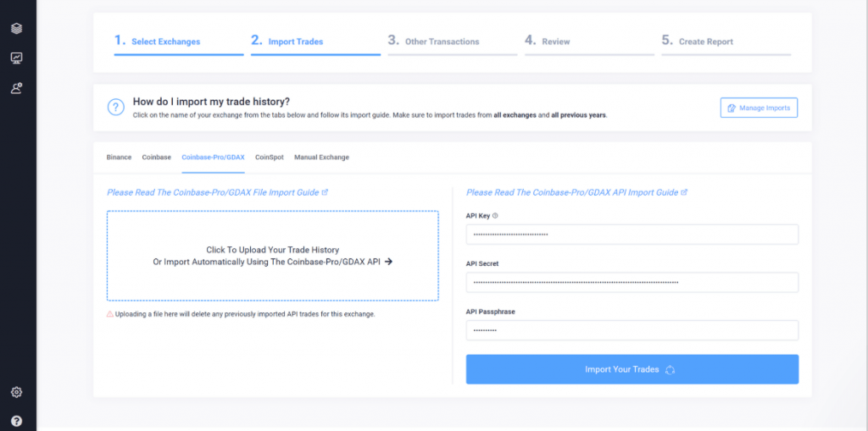The width and height of the screenshot is (868, 431).
Task: Click the API Key info icon
Action: 495,216
